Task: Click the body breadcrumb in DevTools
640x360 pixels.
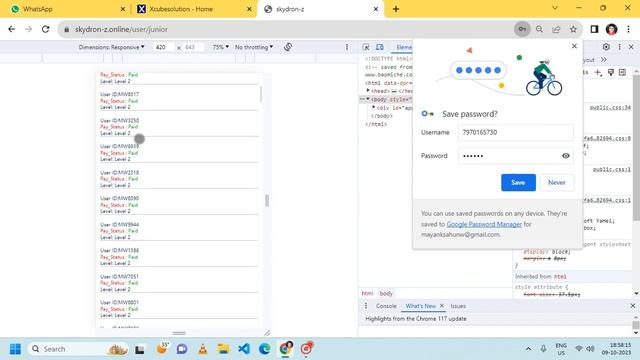Action: click(x=386, y=293)
